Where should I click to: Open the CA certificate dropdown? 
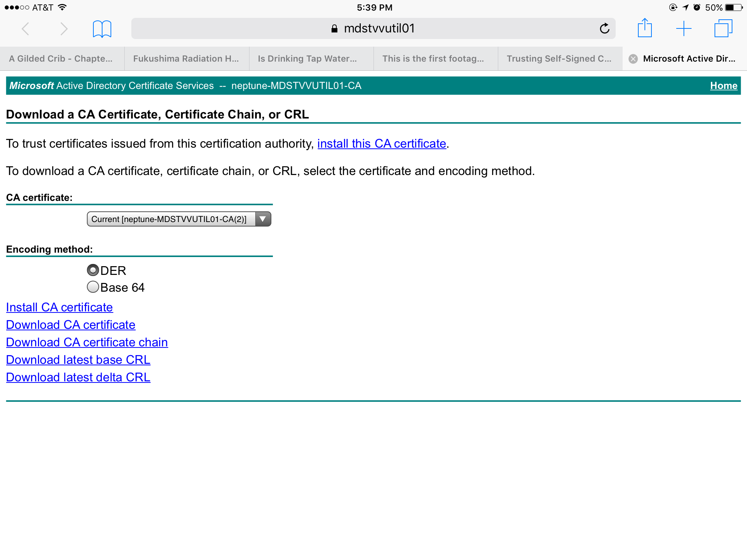(x=179, y=219)
